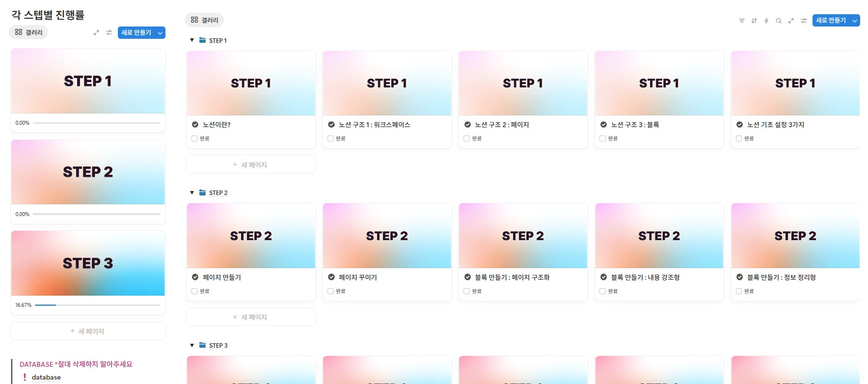Screen dimensions: 868x384
Task: Click the sort arrows icon
Action: click(754, 21)
